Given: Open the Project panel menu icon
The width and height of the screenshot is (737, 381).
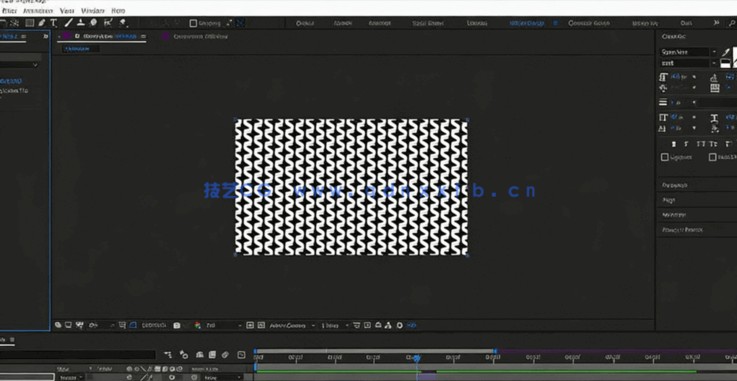Looking at the screenshot, I should tap(24, 36).
